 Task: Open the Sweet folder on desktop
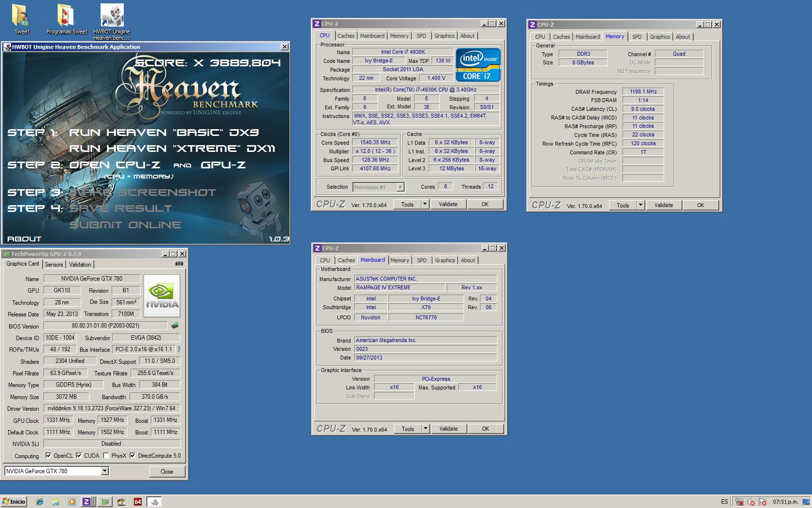(21, 19)
